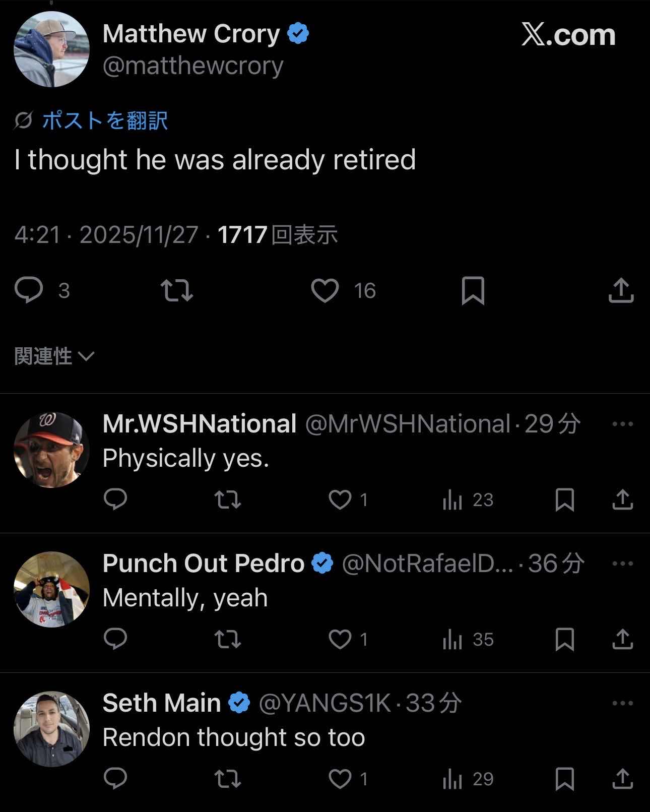
Task: Repost the "Mentally, yeah" reply
Action: pos(227,639)
